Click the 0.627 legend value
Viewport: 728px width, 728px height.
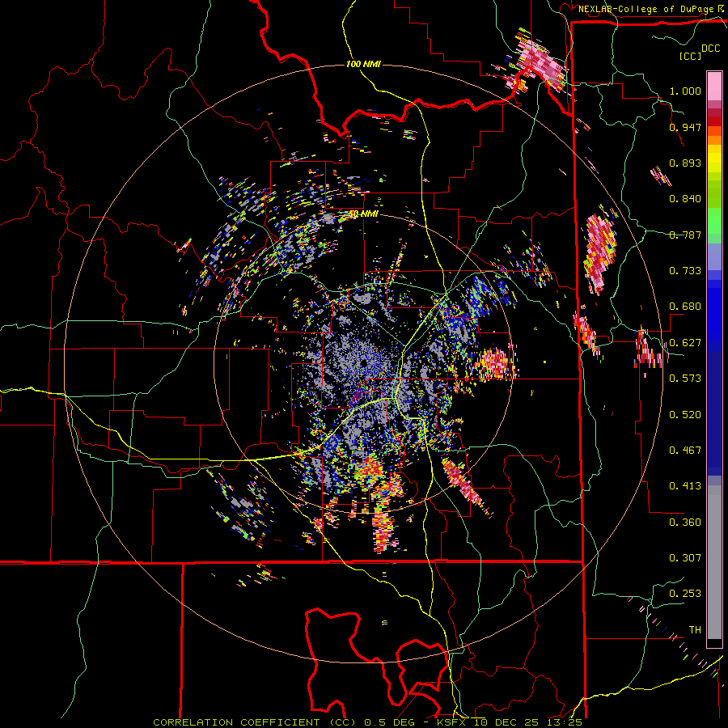tap(685, 342)
